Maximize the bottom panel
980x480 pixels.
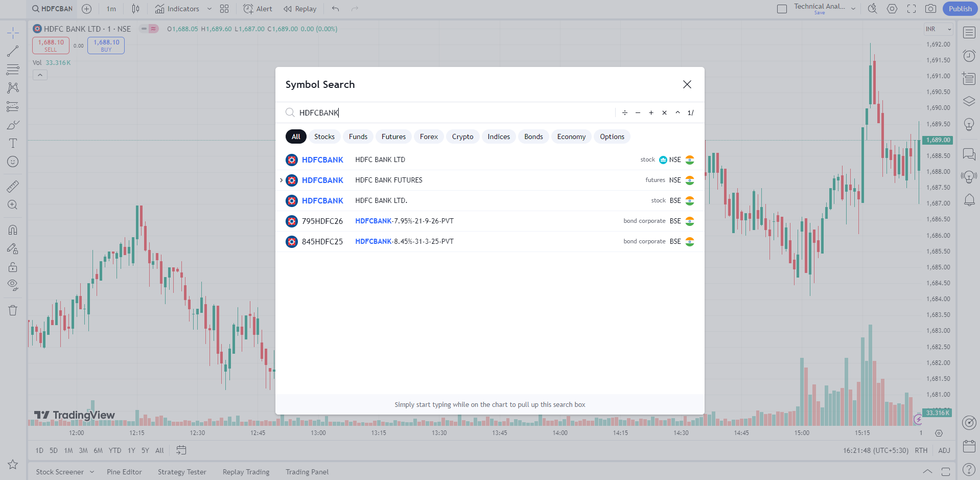coord(946,471)
